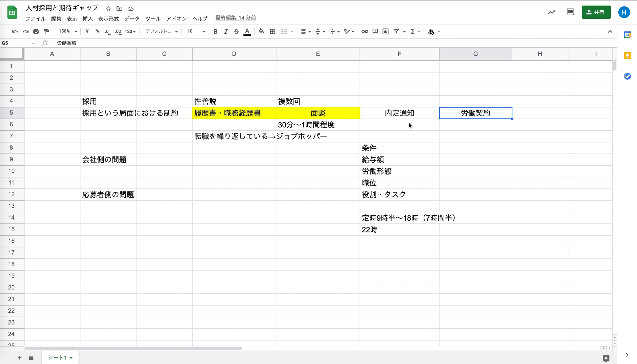Toggle strikethrough formatting

pos(236,31)
